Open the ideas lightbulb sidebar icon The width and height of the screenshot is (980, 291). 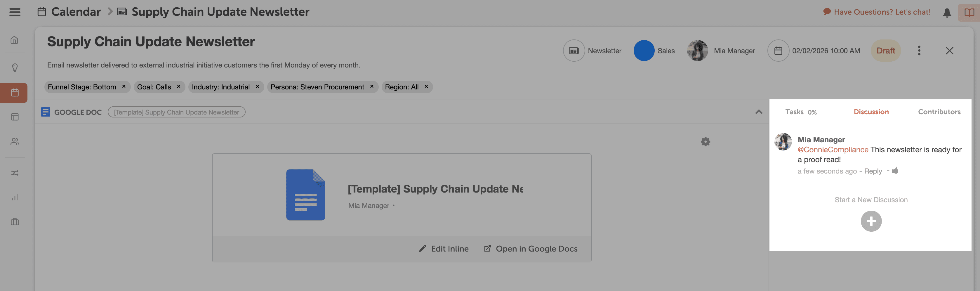click(x=15, y=68)
